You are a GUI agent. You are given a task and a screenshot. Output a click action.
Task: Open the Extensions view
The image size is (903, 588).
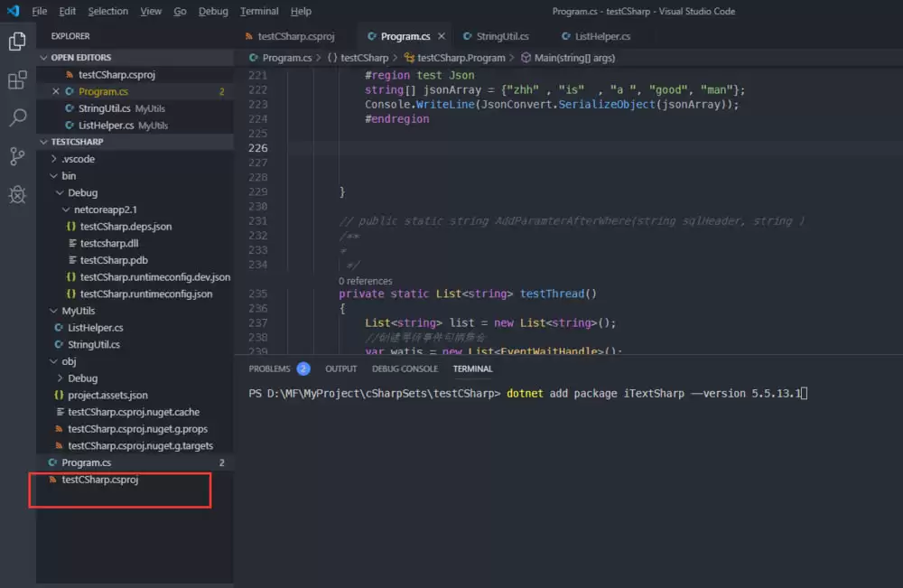pos(16,79)
